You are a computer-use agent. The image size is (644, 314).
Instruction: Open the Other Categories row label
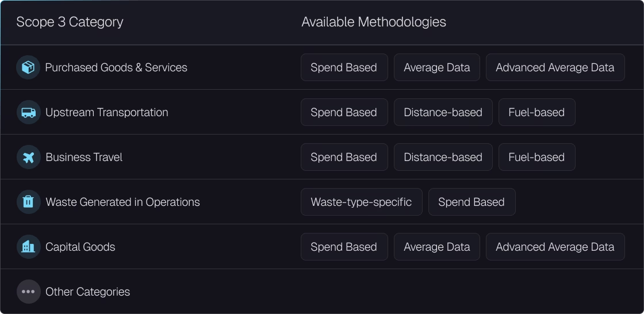[x=88, y=292]
